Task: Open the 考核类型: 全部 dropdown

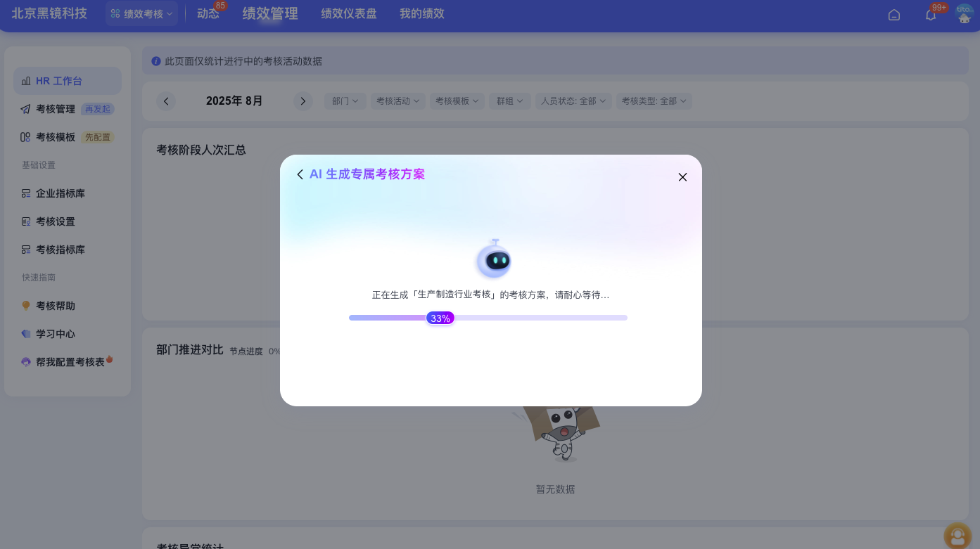Action: tap(654, 101)
